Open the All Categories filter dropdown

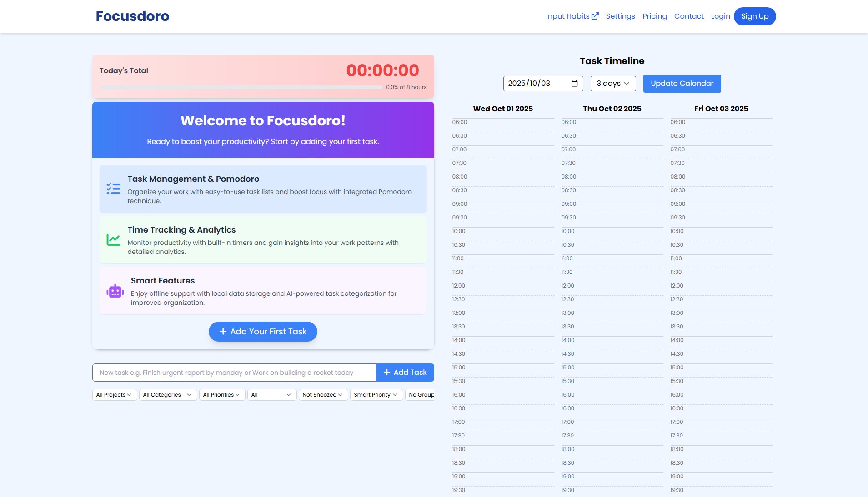click(x=167, y=395)
